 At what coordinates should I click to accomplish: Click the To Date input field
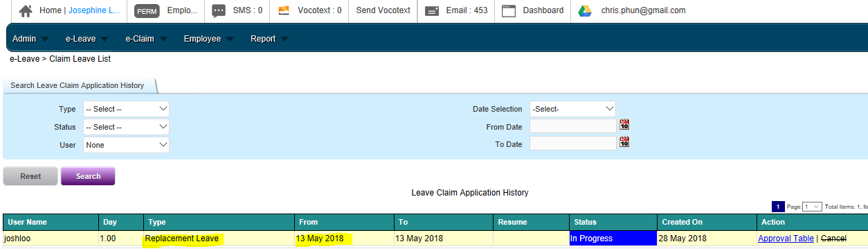click(573, 143)
